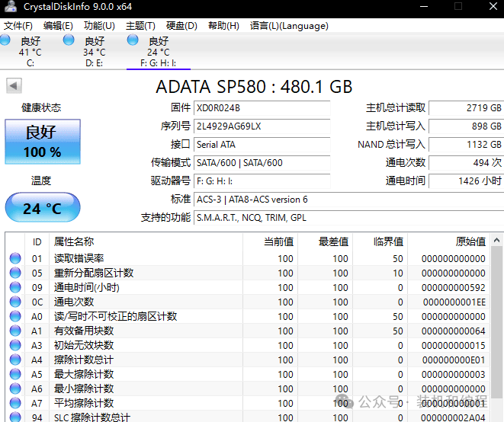Click the 序列号 serial number field
This screenshot has width=504, height=422.
click(262, 126)
